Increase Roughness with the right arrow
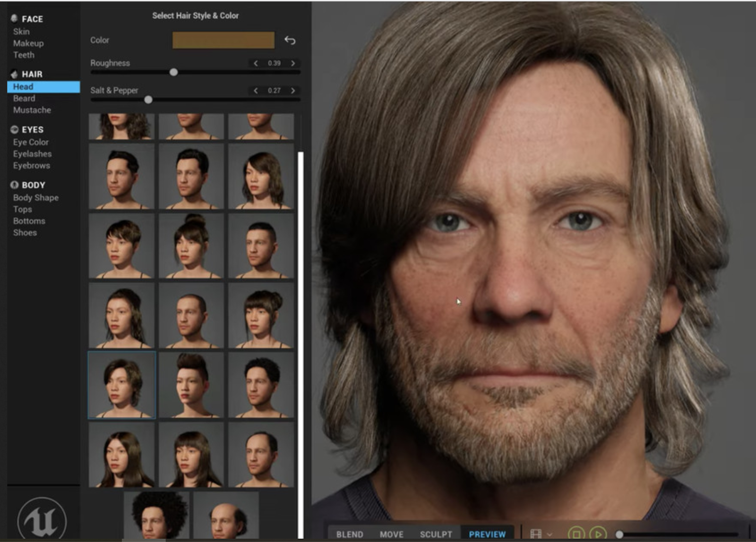 tap(293, 63)
